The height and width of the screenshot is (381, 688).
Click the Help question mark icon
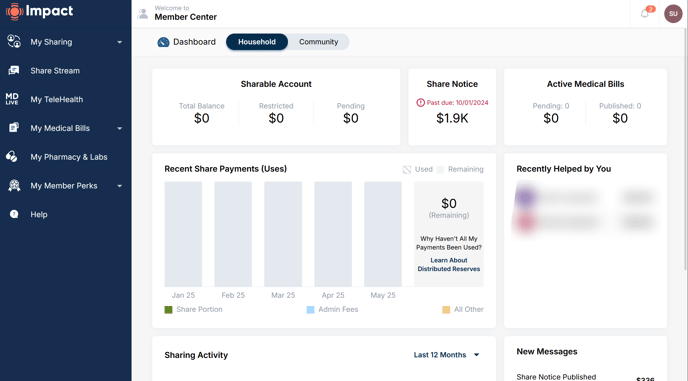pyautogui.click(x=14, y=214)
